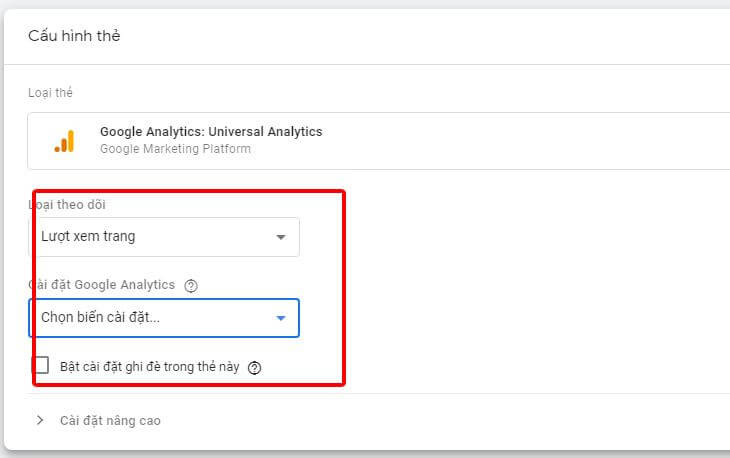Click the Cài đặt Google Analytics label
The height and width of the screenshot is (458, 730).
[101, 285]
